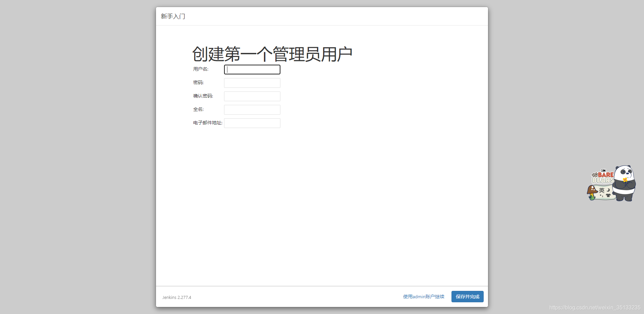Click the footer bar of the wizard
The image size is (644, 314).
(302, 297)
